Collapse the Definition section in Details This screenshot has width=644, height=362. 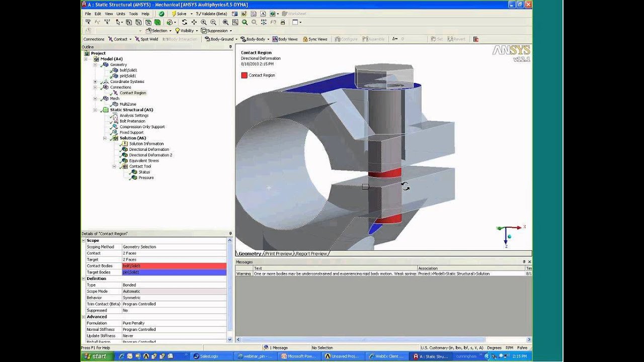click(84, 279)
